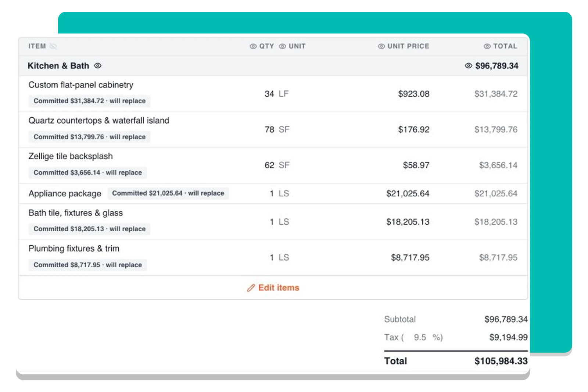Select the Kitchen & Bath group title
This screenshot has width=588, height=392.
(x=58, y=66)
